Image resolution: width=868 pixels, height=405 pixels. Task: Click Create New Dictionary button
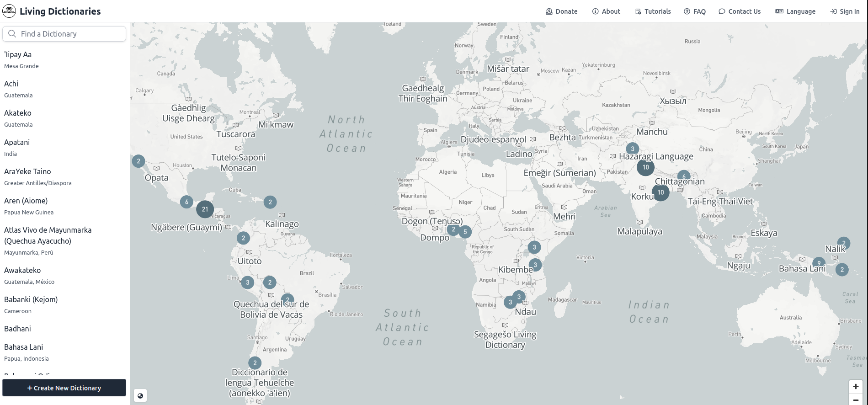pyautogui.click(x=64, y=388)
